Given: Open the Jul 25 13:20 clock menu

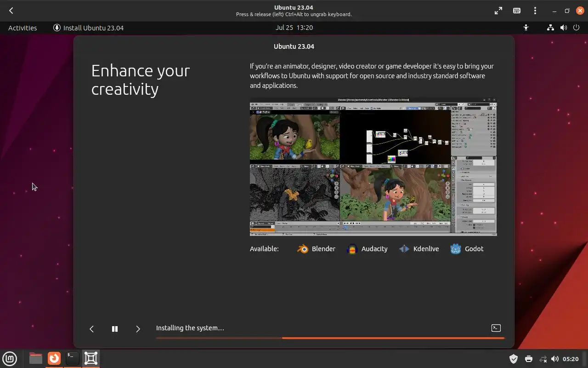Looking at the screenshot, I should coord(294,28).
